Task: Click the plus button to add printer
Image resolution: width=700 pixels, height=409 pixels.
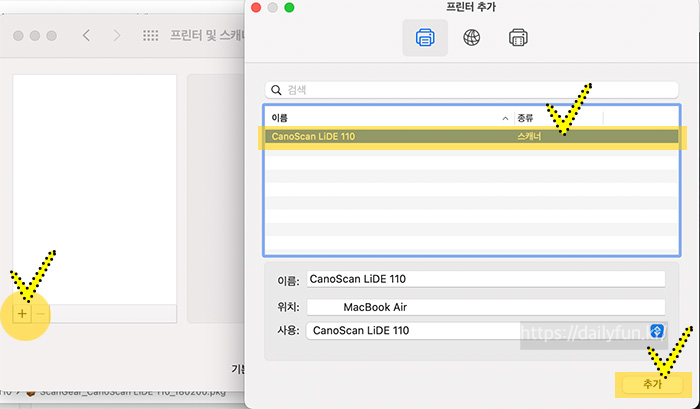Action: [x=22, y=314]
